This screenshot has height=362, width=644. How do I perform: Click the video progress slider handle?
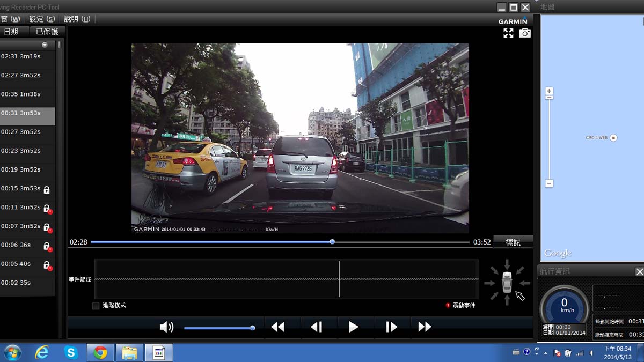[x=332, y=242]
